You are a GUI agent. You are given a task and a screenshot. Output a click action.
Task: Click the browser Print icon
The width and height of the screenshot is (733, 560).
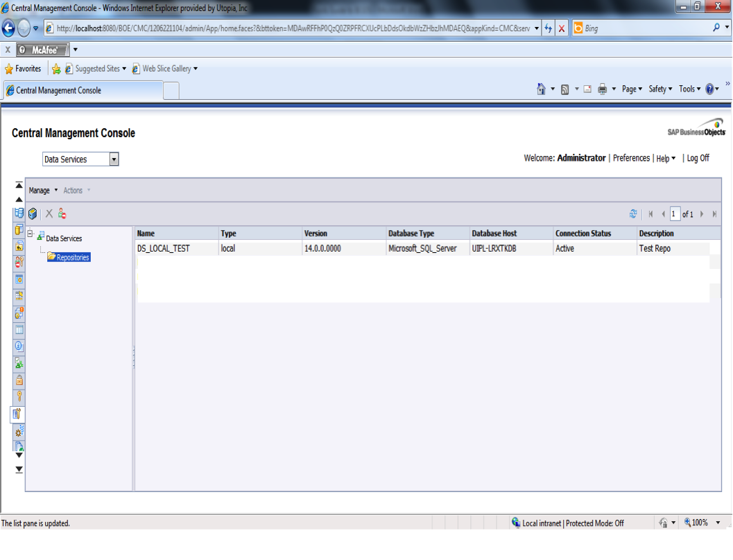(602, 89)
